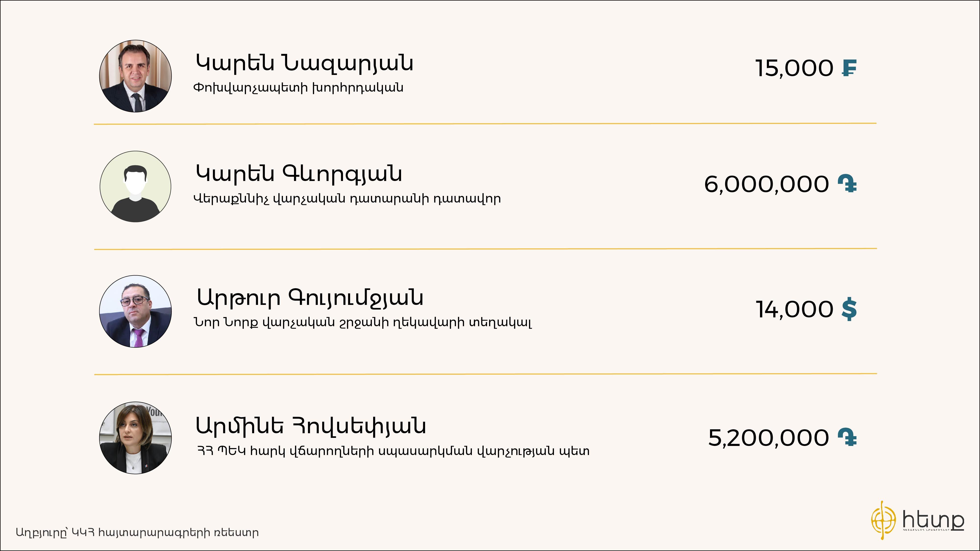This screenshot has height=551, width=980.
Task: Click the 15,000 amount figure
Action: (794, 69)
